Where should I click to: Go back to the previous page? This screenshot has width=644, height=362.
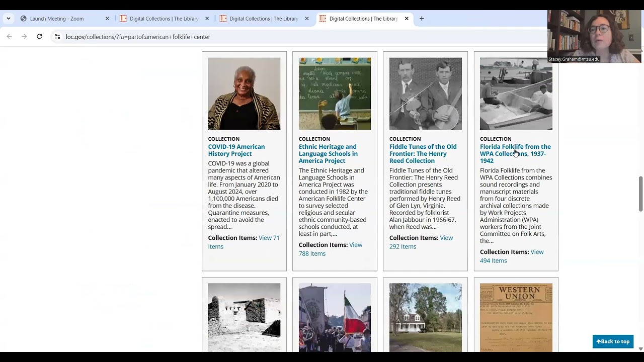pos(9,37)
